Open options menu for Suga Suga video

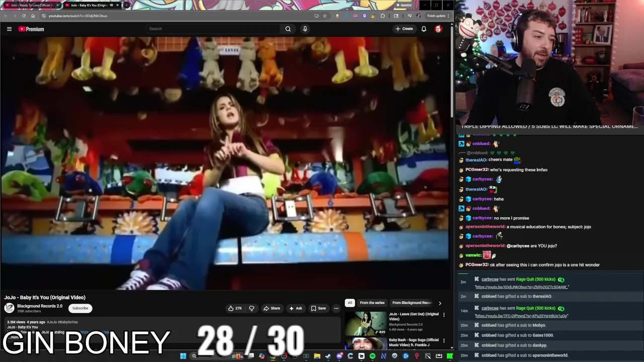tap(444, 340)
